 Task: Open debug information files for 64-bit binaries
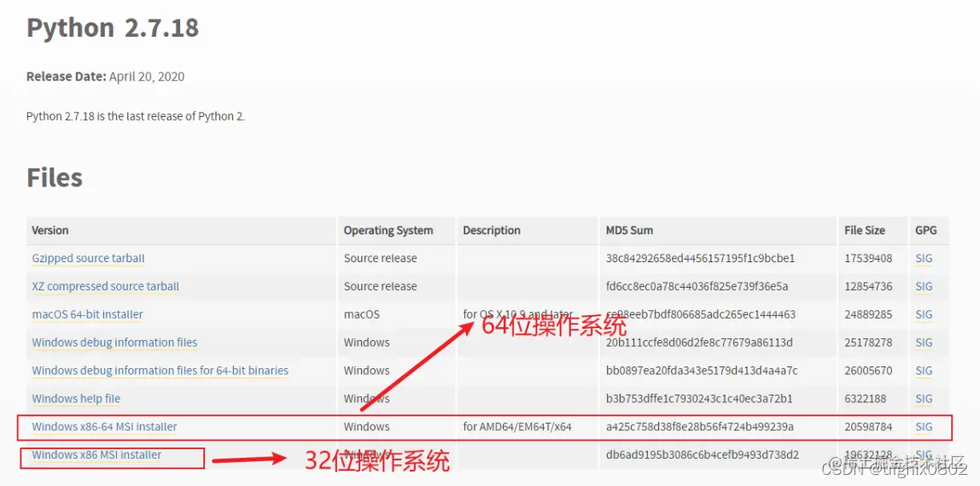(160, 371)
